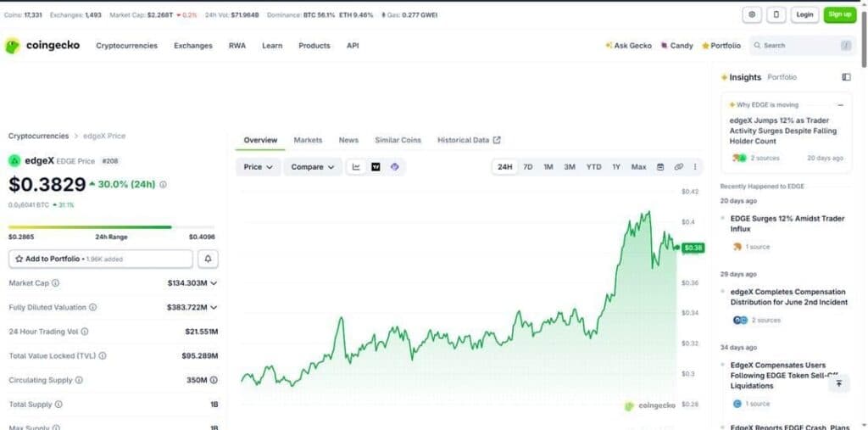Select the 3M chart range
The width and height of the screenshot is (868, 430).
click(x=570, y=167)
